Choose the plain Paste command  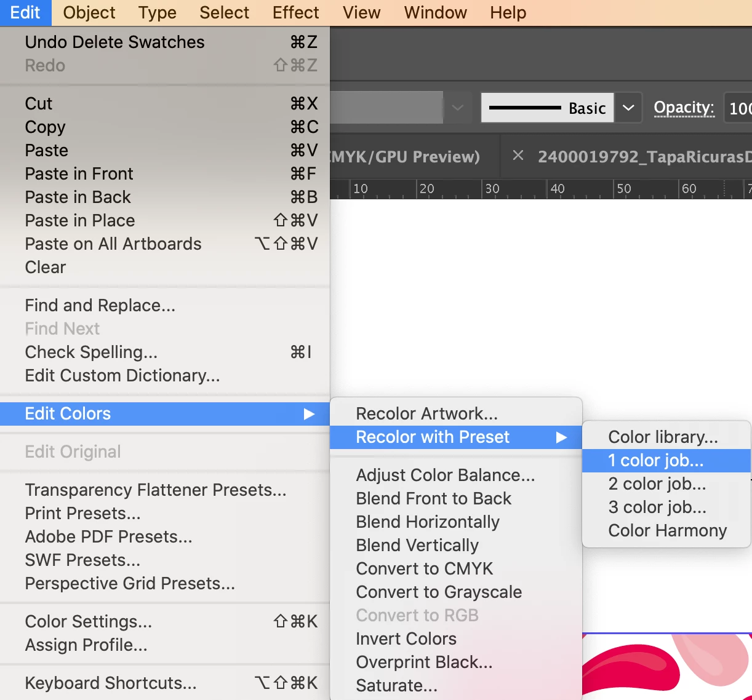[x=165, y=150]
